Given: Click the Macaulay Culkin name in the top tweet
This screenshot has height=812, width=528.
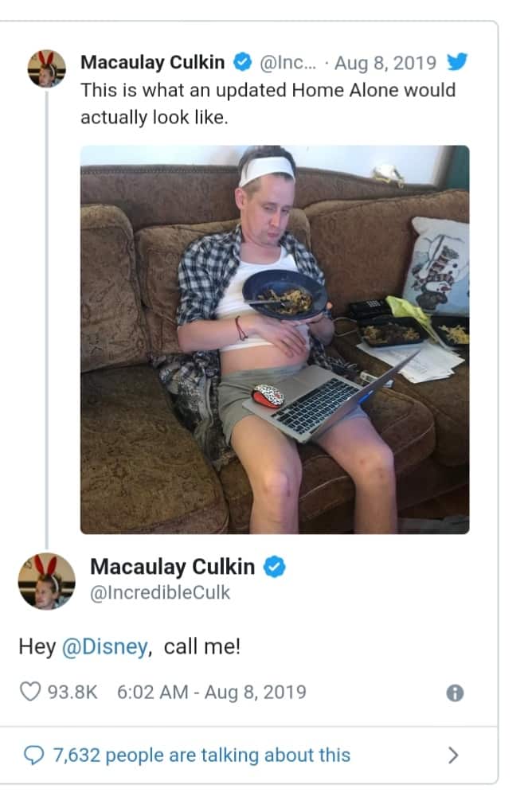Looking at the screenshot, I should pos(152,62).
